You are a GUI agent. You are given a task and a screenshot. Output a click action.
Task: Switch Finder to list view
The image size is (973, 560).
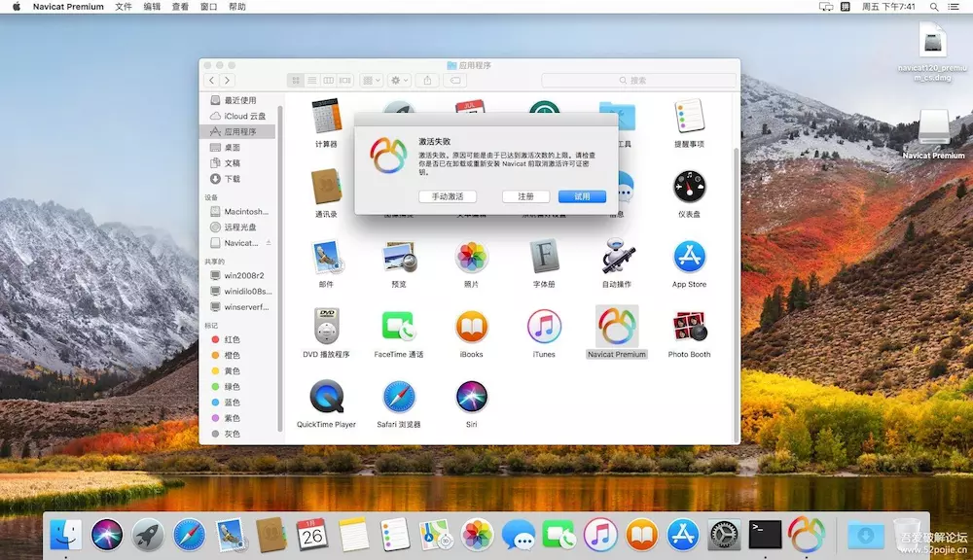click(312, 80)
